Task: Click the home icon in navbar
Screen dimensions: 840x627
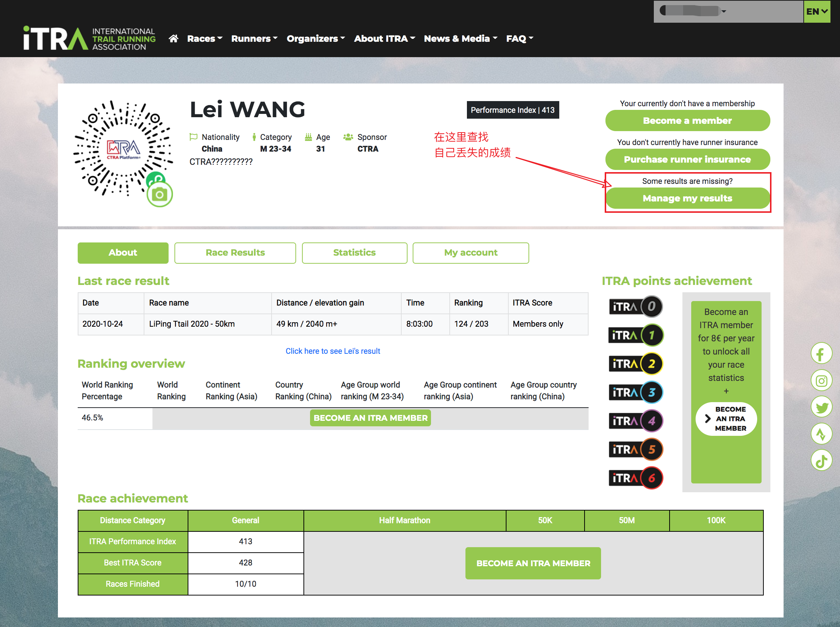Action: (x=174, y=39)
